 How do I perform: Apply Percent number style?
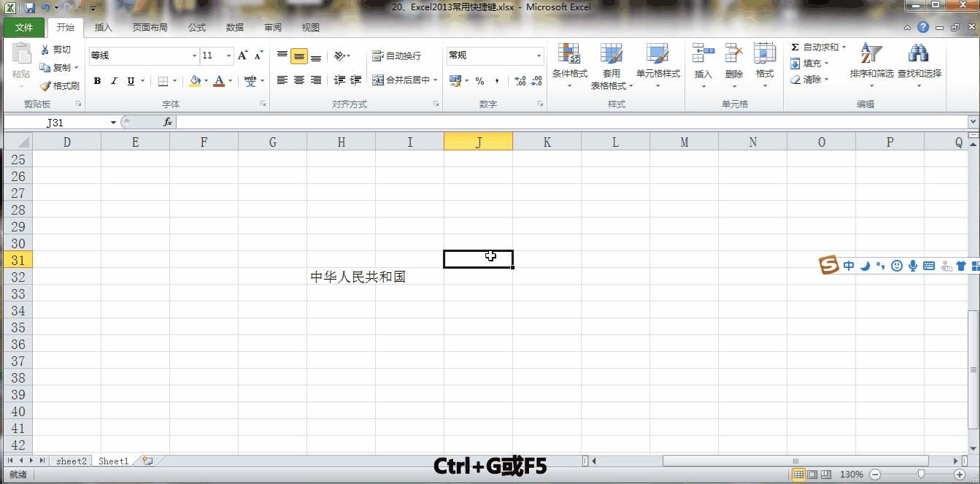tap(479, 80)
